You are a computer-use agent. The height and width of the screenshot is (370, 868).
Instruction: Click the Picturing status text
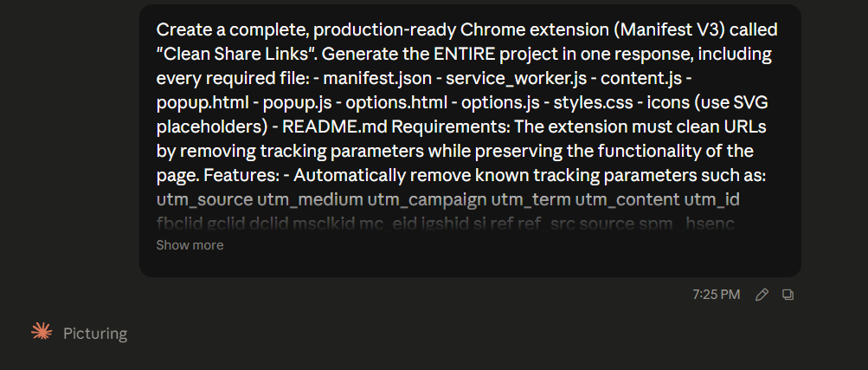[95, 334]
